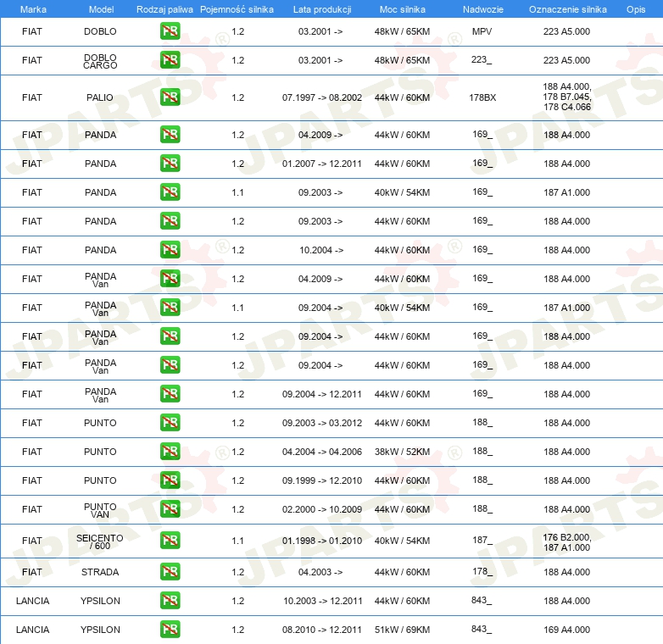Image resolution: width=663 pixels, height=644 pixels.
Task: Click the Model column header
Action: pyautogui.click(x=101, y=9)
